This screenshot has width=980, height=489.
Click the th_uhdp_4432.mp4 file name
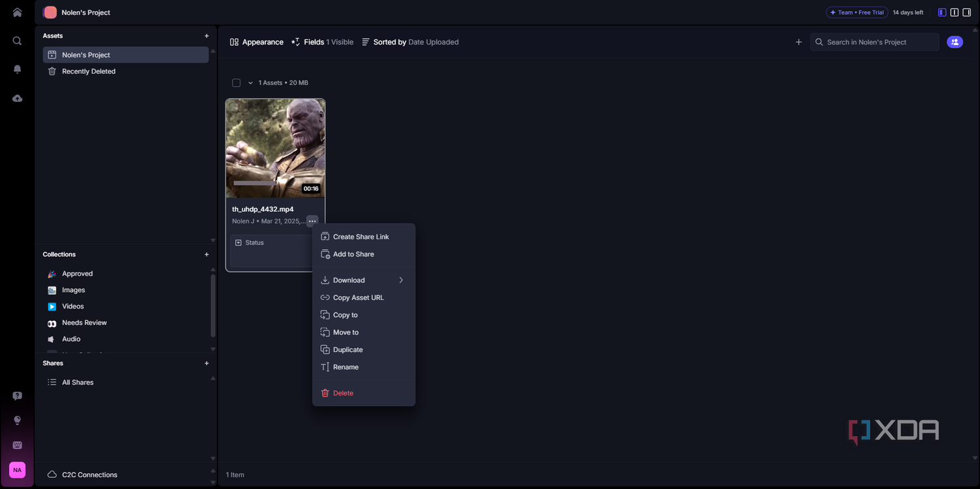pos(263,209)
